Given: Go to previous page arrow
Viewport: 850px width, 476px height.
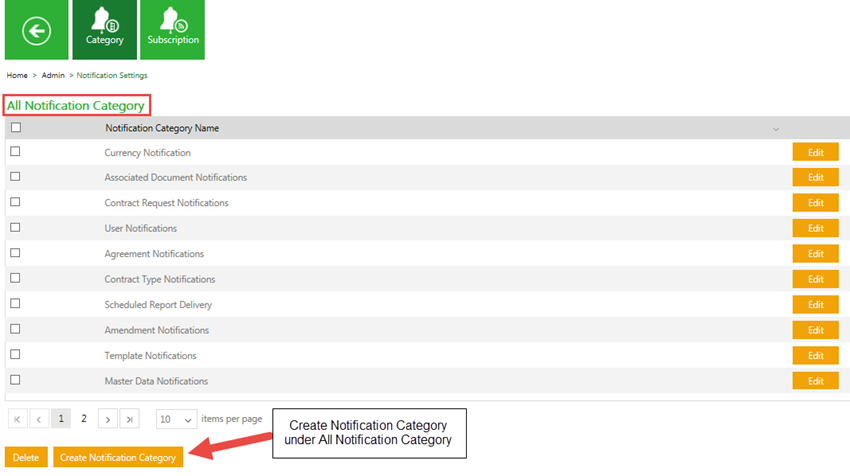Looking at the screenshot, I should [x=39, y=419].
